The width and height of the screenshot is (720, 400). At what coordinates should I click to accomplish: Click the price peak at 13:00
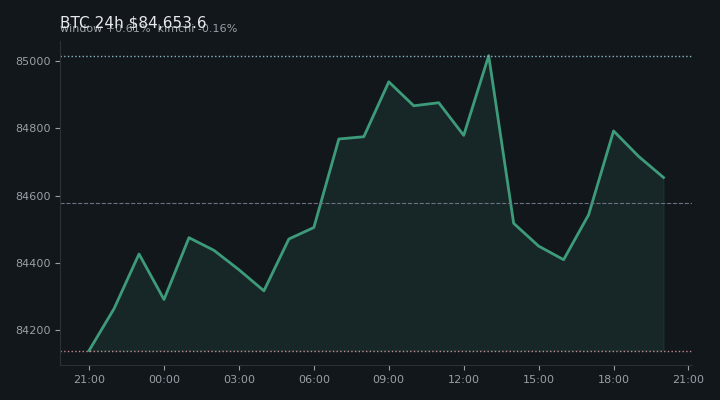tap(489, 56)
